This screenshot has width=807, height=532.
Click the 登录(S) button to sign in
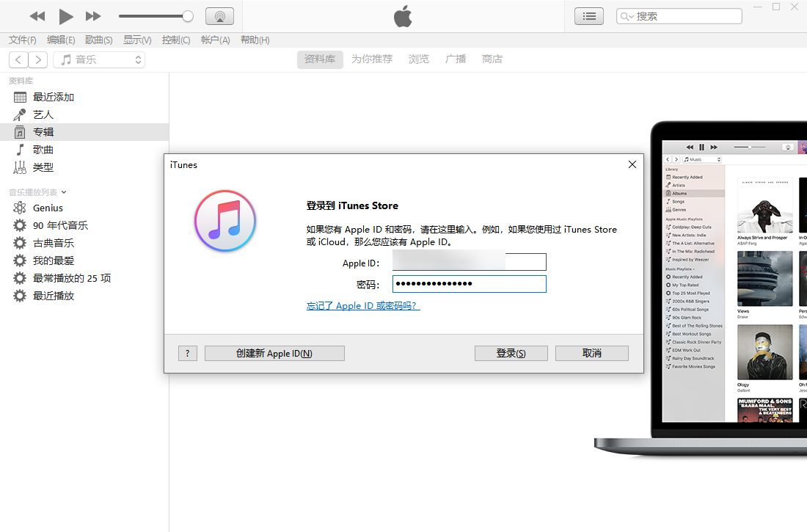coord(511,353)
